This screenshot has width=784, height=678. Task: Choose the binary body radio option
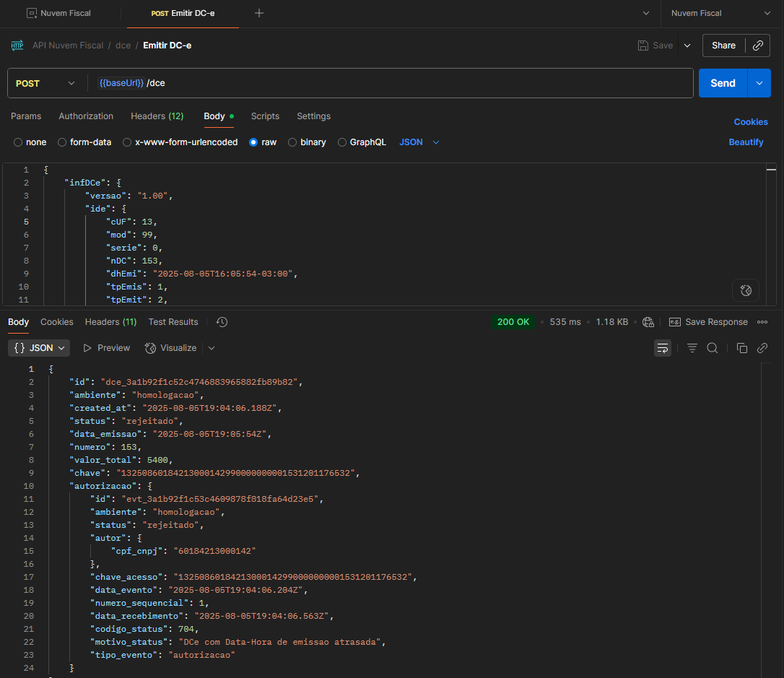coord(293,142)
